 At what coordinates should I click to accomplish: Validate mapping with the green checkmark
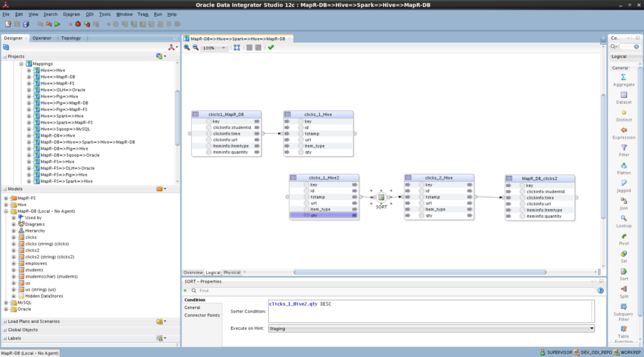[270, 48]
